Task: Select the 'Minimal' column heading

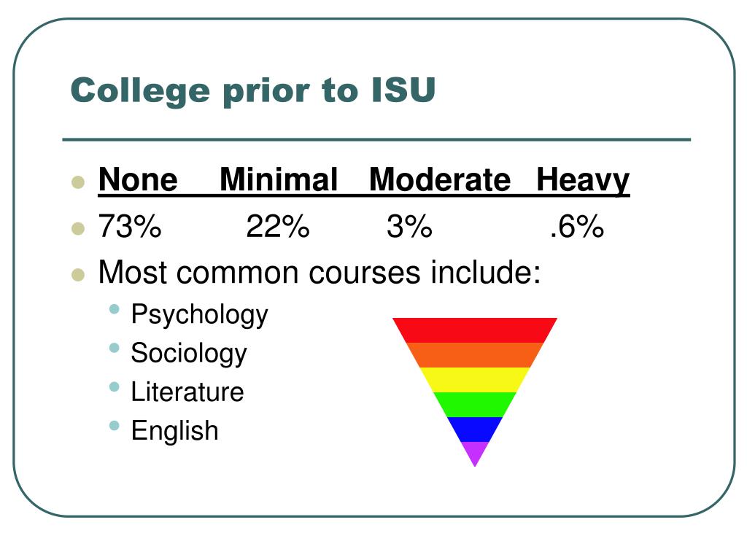Action: 279,179
